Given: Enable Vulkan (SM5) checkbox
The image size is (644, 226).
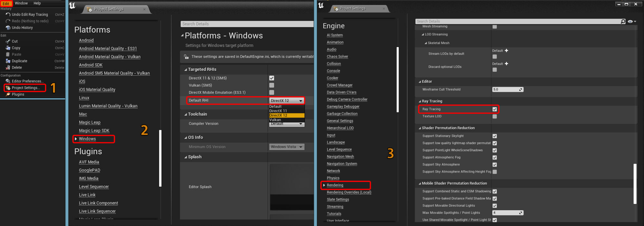Looking at the screenshot, I should pos(272,85).
